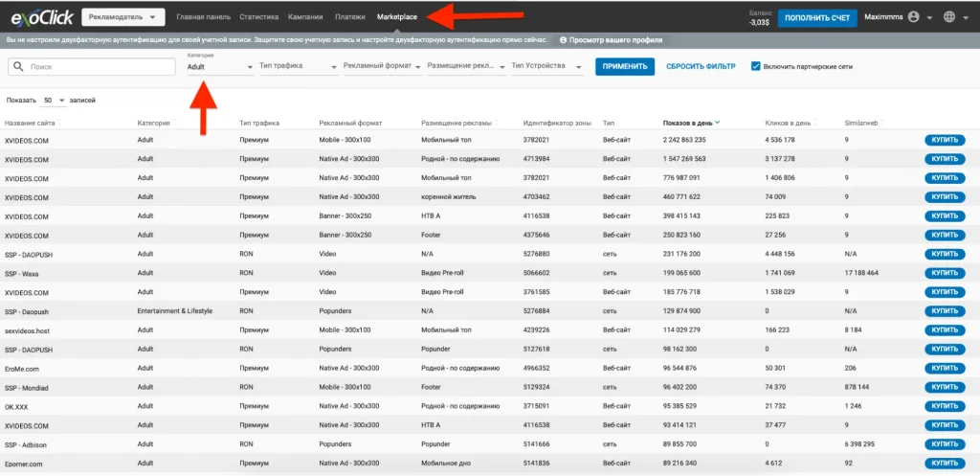The height and width of the screenshot is (476, 980).
Task: Expand the Тип трафика filter dropdown
Action: point(299,66)
